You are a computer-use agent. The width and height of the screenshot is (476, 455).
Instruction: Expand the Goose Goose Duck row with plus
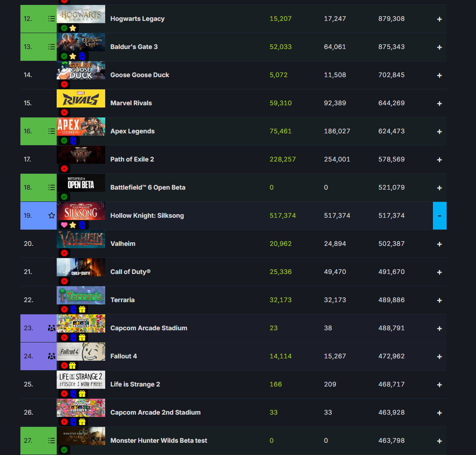click(x=439, y=75)
